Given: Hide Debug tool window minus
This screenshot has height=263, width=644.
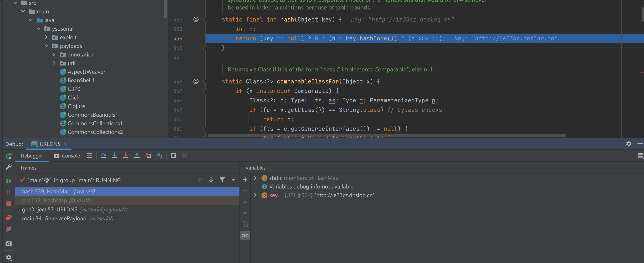Looking at the screenshot, I should [640, 144].
